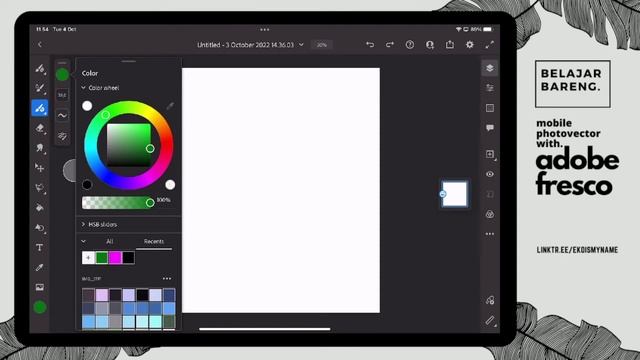Tap the touch shortcut circle
This screenshot has width=640, height=360.
(x=70, y=170)
